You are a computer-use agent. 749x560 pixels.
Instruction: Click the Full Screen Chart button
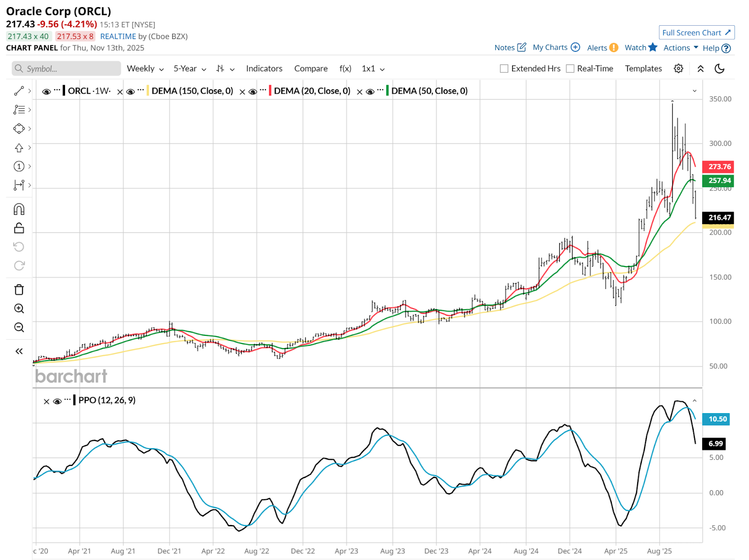click(x=696, y=33)
